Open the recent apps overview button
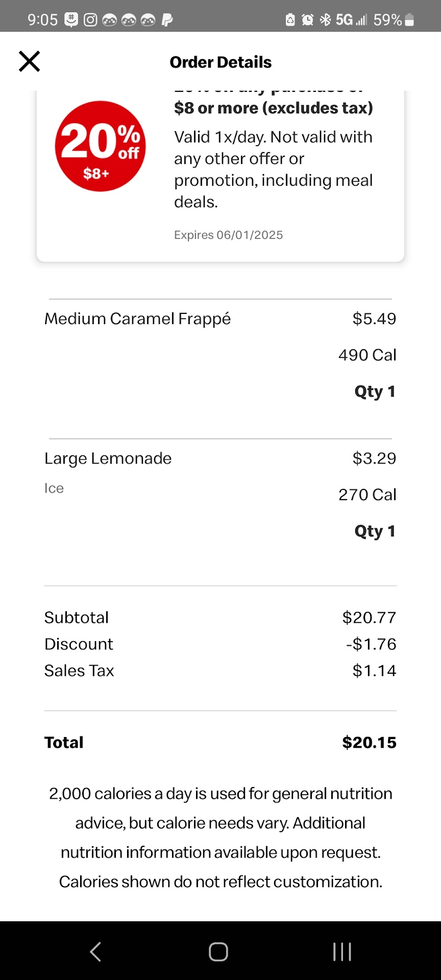 (341, 951)
